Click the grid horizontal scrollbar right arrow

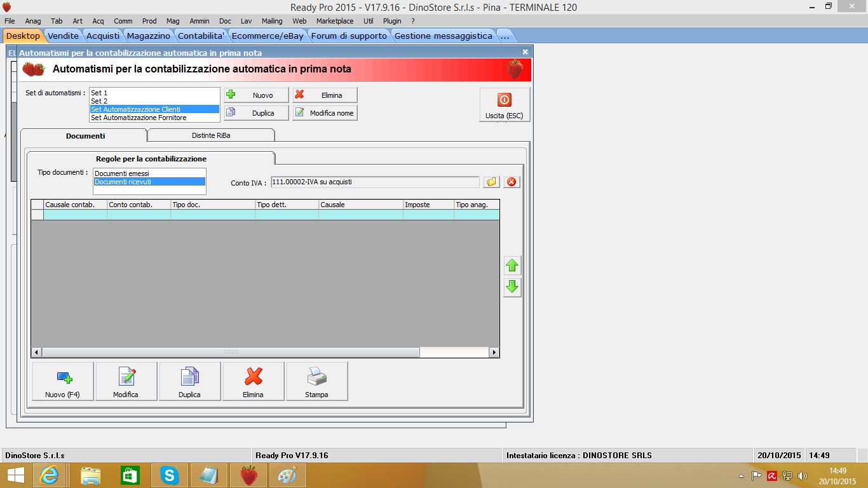(x=494, y=352)
